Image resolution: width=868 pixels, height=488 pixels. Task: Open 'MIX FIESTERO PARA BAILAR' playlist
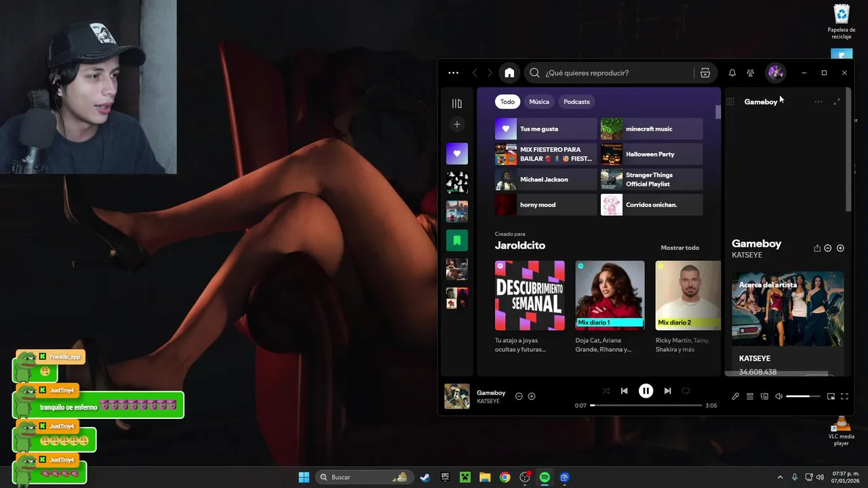546,154
